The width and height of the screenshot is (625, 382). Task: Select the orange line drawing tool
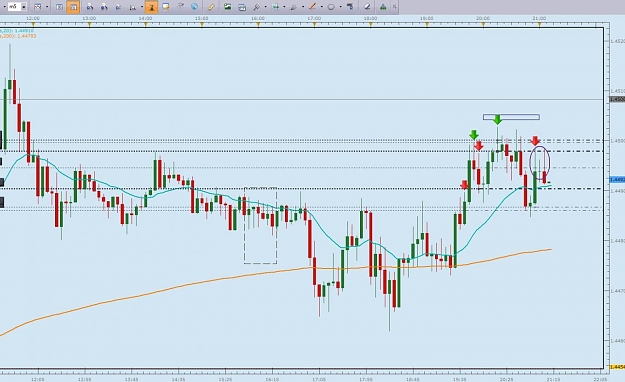point(312,7)
